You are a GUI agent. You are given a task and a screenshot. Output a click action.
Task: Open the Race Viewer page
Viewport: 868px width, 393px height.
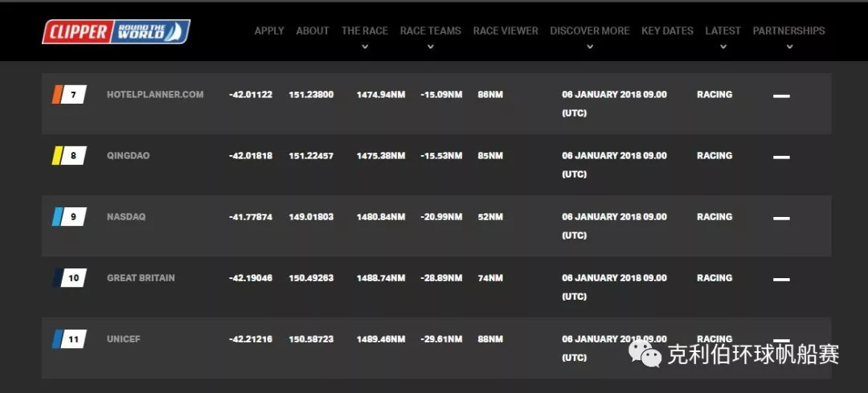(x=506, y=31)
